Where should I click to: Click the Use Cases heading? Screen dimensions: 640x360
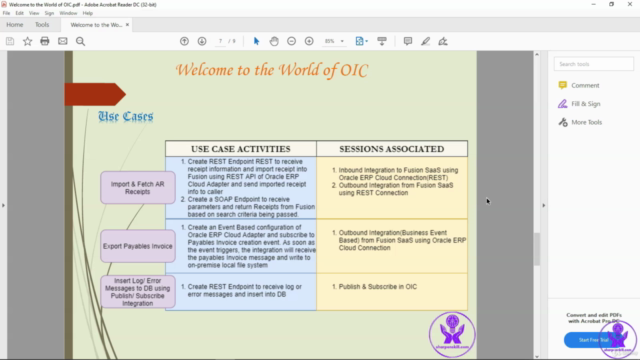tap(126, 116)
